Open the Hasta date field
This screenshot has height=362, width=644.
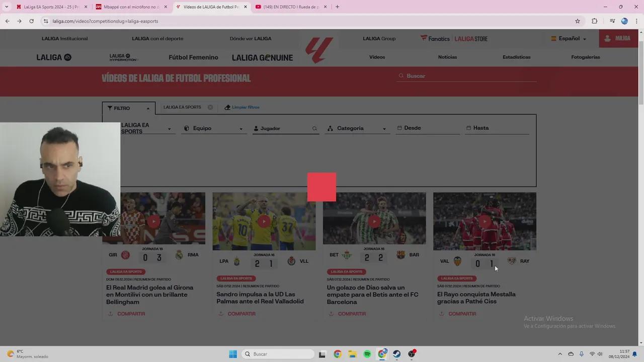[497, 128]
